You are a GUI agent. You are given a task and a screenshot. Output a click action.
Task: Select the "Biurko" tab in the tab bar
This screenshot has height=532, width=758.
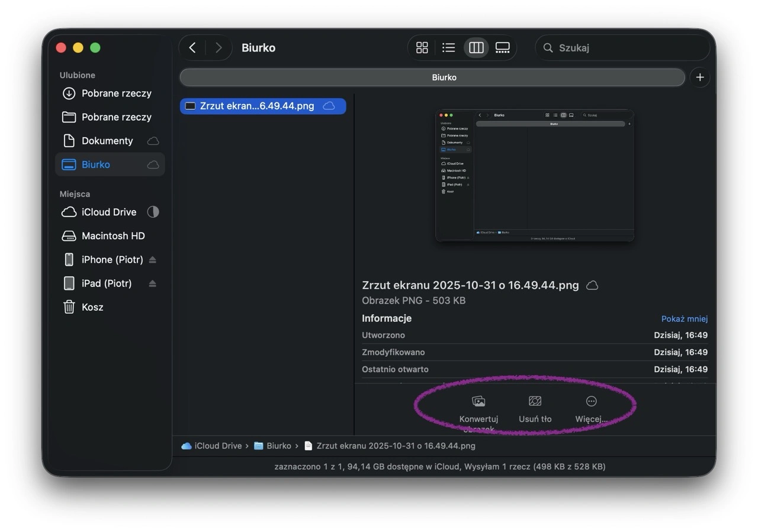tap(444, 77)
